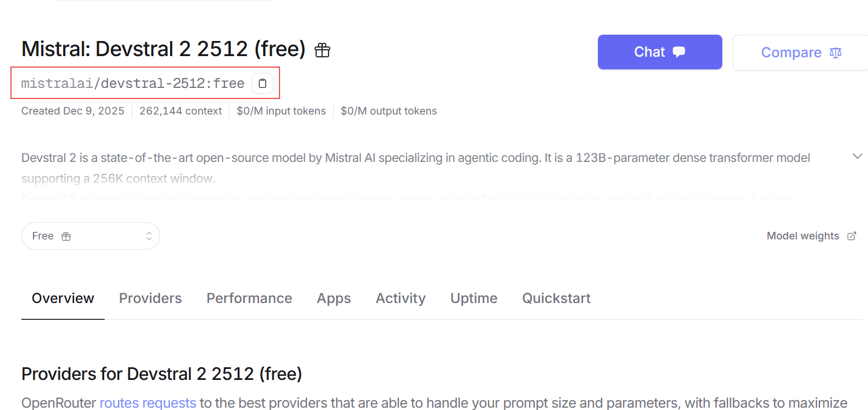
Task: Open the Quickstart tab
Action: (x=556, y=298)
